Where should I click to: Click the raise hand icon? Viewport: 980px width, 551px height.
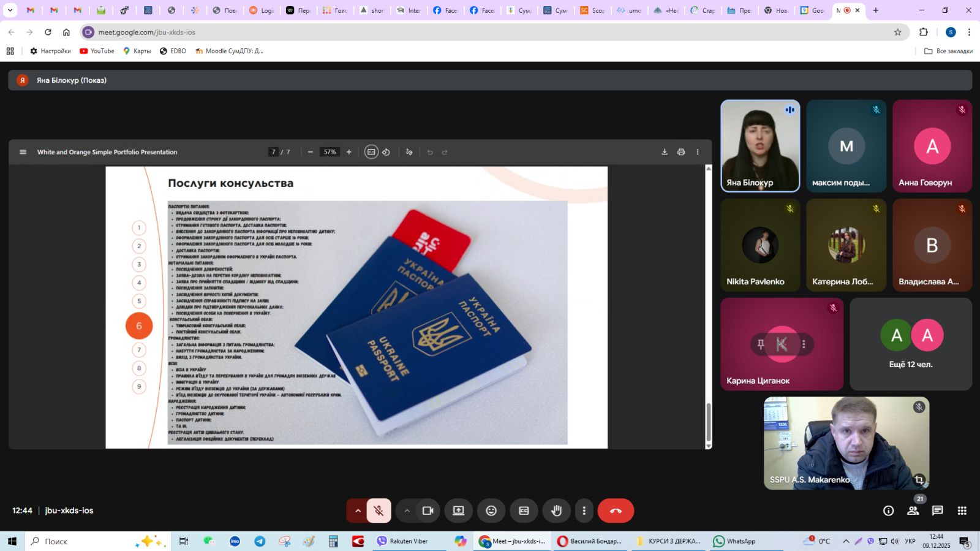pos(556,511)
